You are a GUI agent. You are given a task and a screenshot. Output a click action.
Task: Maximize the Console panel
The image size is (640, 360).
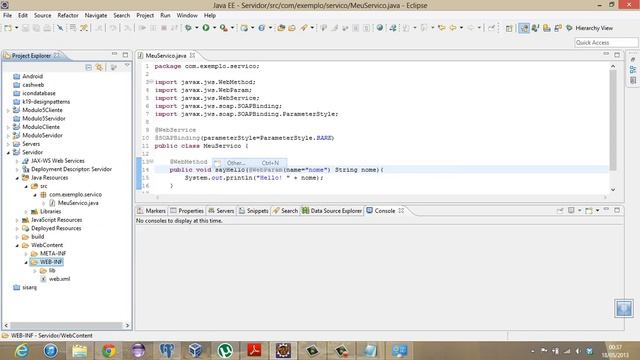tap(617, 210)
